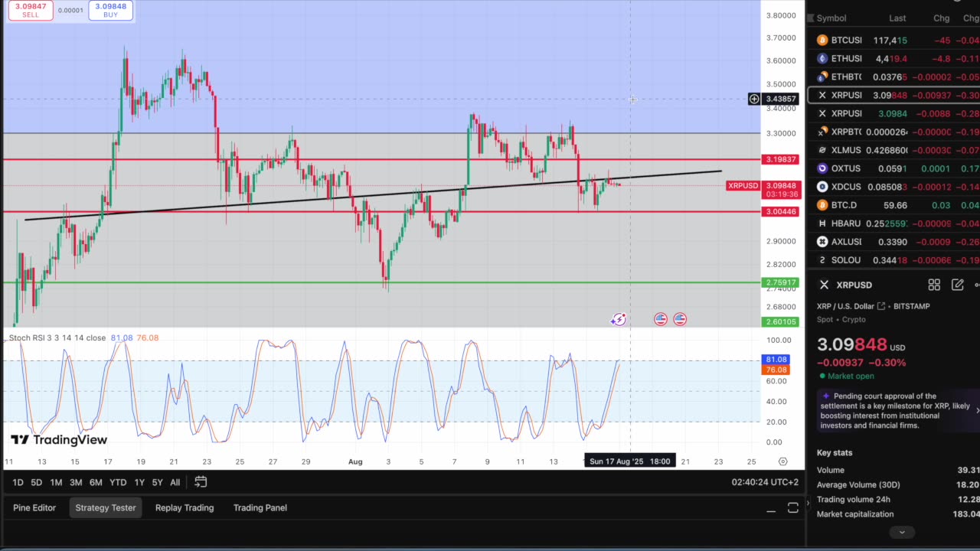Click the BUY 3.09848 button
This screenshot has width=980, height=551.
coord(111,10)
